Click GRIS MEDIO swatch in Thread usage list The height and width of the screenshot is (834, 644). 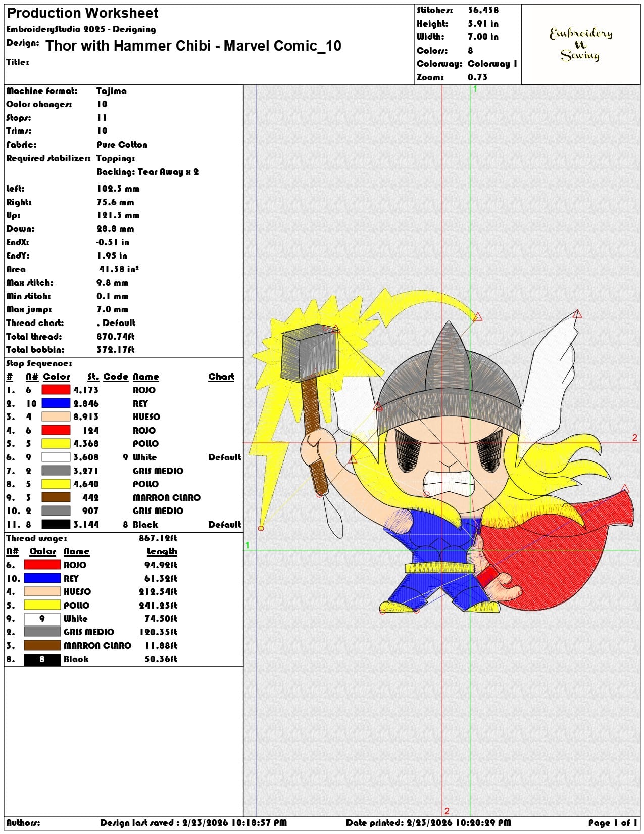pos(42,632)
